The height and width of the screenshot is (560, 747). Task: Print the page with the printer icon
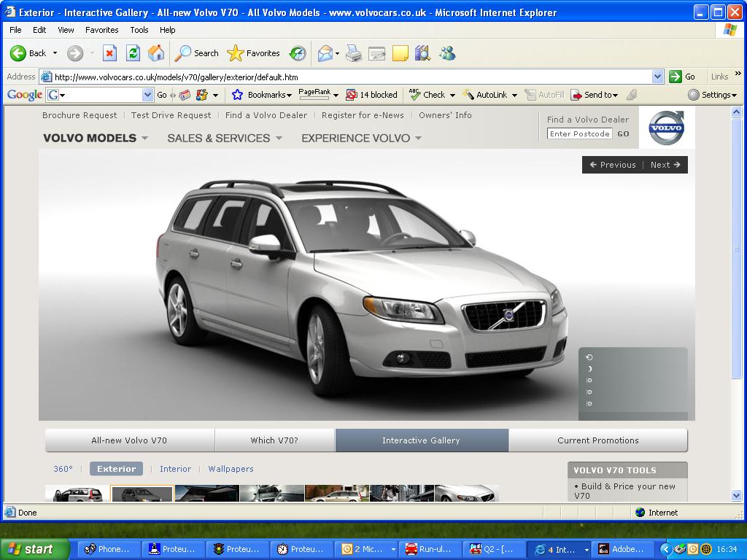(354, 53)
